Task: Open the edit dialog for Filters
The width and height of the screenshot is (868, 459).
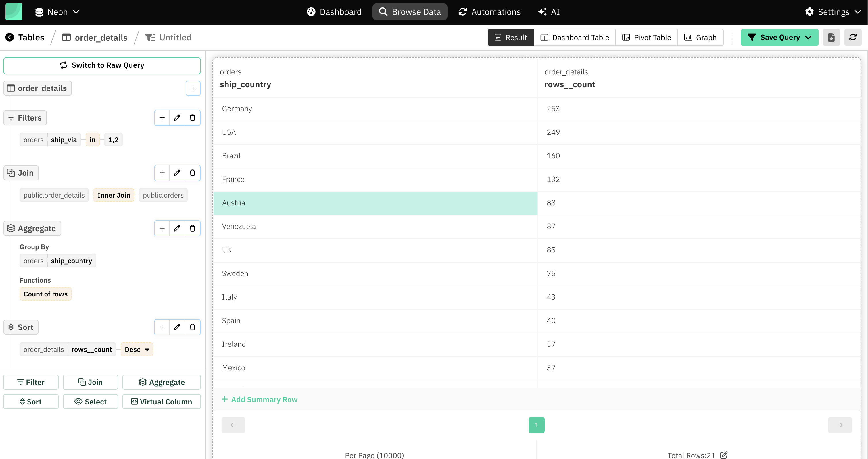Action: point(177,117)
